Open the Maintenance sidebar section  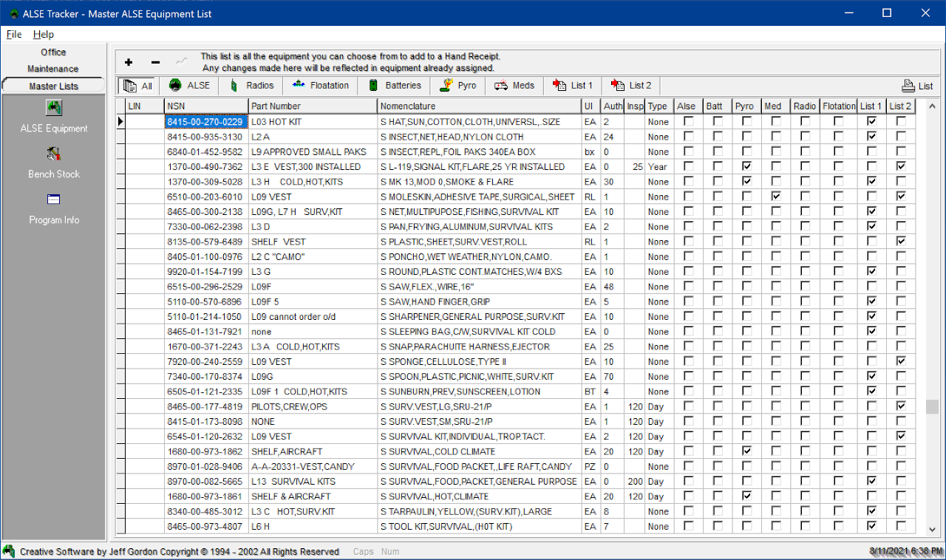[x=53, y=69]
